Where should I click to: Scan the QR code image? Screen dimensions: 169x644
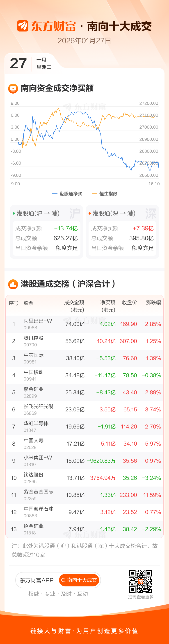(140, 581)
